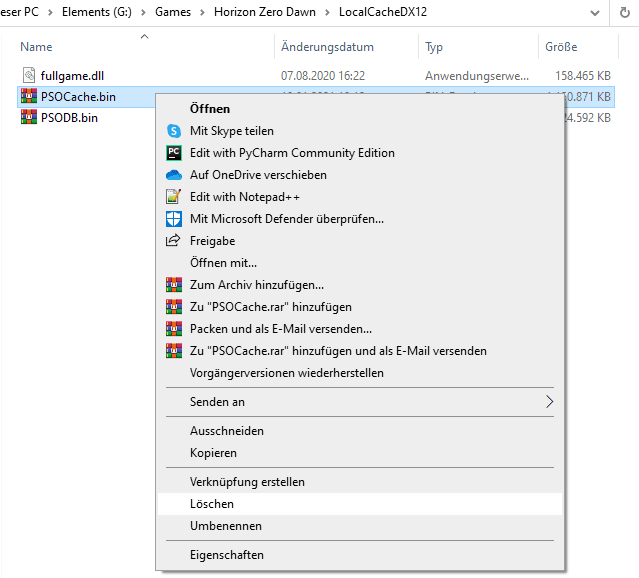Navigate to Elements (G:) in breadcrumb
639x578 pixels.
97,12
